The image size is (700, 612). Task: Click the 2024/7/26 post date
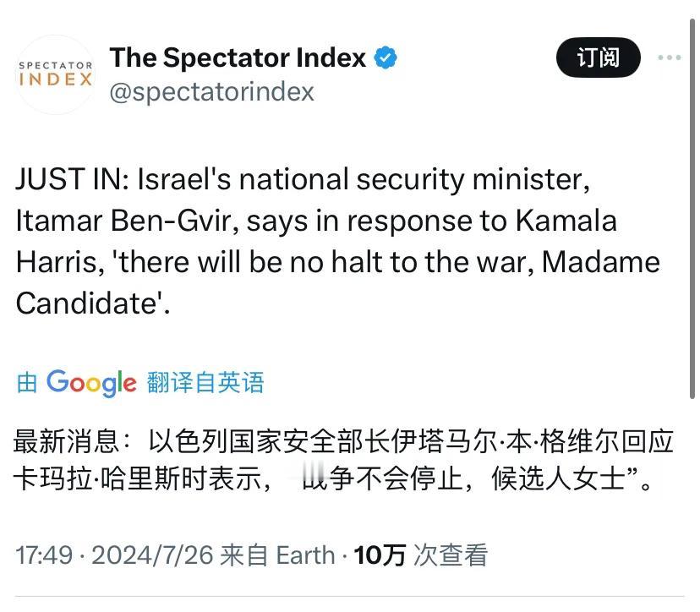(152, 555)
